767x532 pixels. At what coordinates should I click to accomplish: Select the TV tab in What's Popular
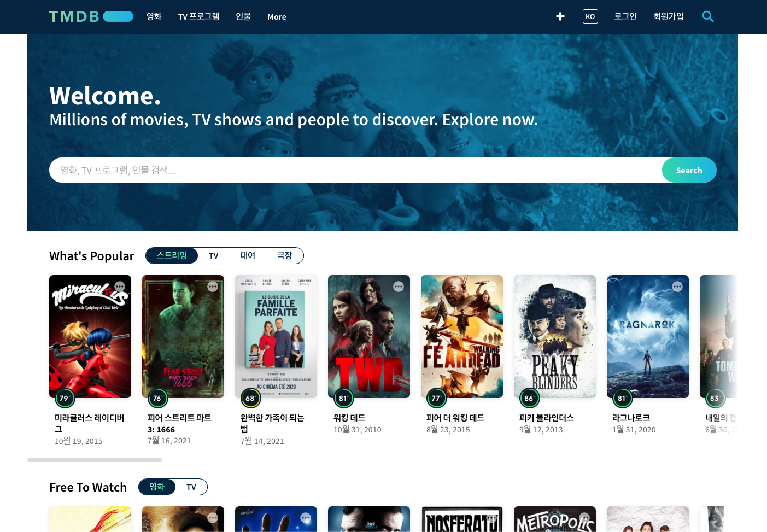click(214, 255)
